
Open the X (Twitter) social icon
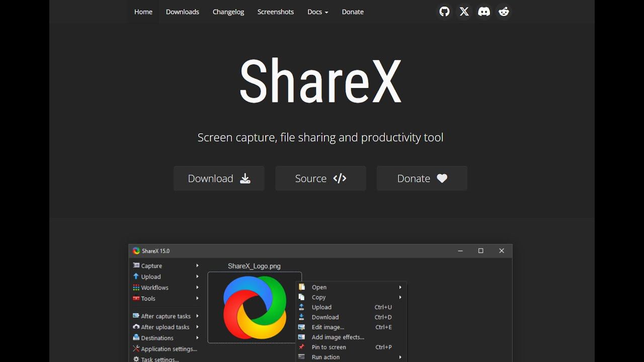tap(464, 12)
